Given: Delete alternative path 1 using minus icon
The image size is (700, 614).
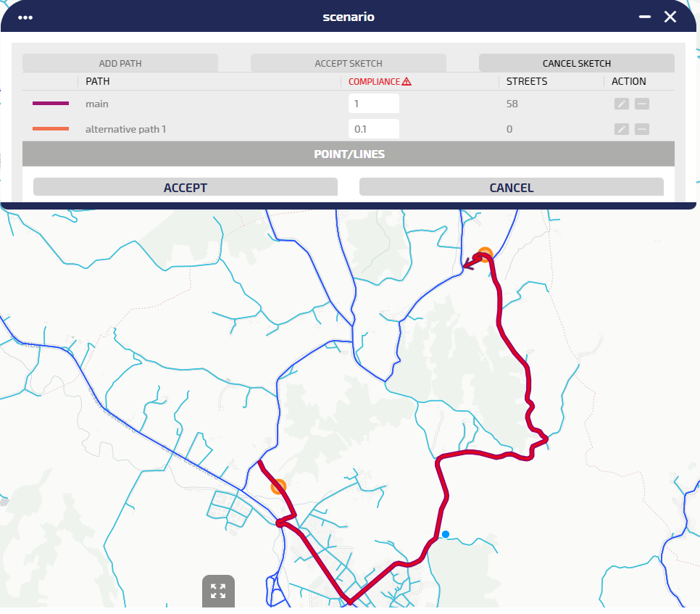Looking at the screenshot, I should [x=642, y=129].
